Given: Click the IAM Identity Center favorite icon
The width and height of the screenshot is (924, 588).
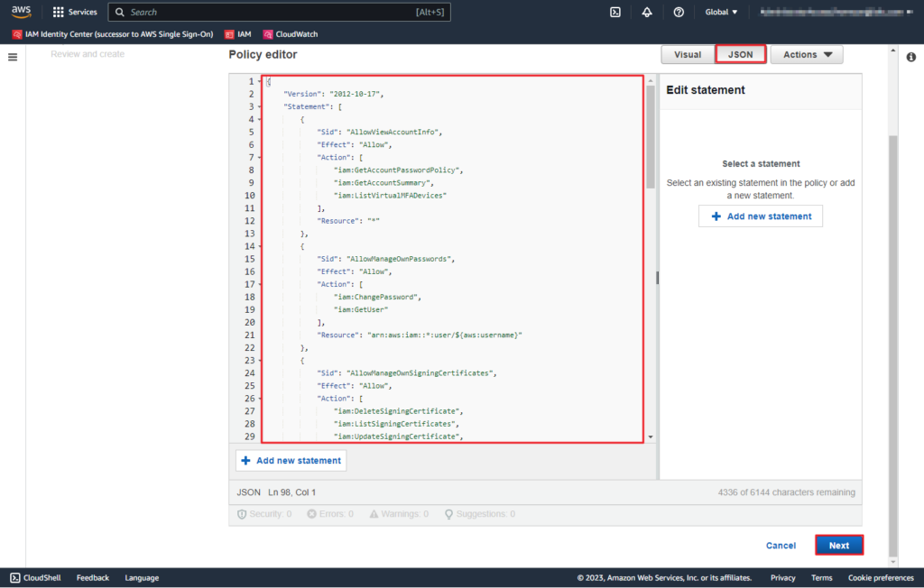Looking at the screenshot, I should [17, 34].
